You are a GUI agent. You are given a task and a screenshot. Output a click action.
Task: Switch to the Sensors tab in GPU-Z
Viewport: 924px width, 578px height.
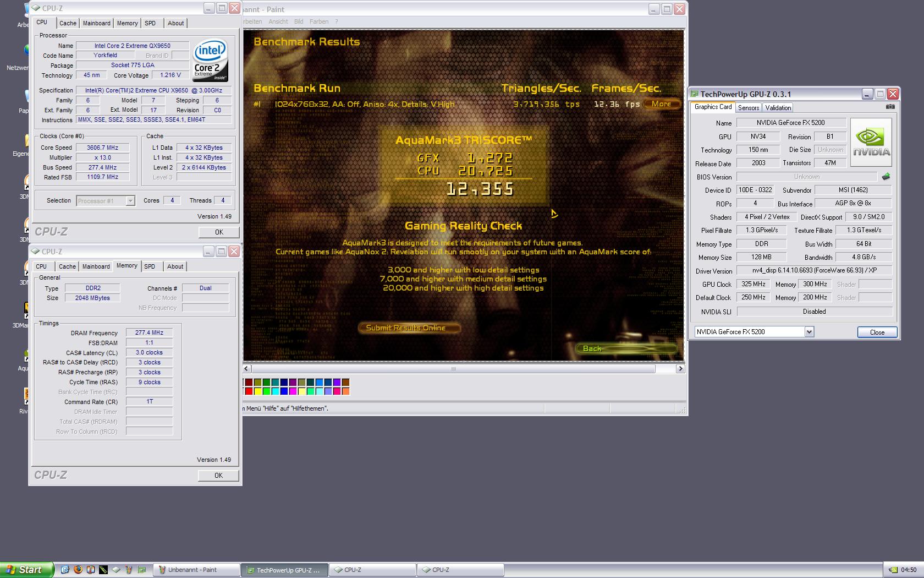749,107
